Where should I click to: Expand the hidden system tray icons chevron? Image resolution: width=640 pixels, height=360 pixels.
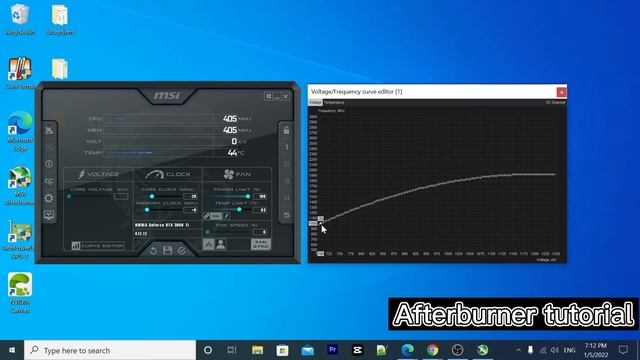click(518, 350)
